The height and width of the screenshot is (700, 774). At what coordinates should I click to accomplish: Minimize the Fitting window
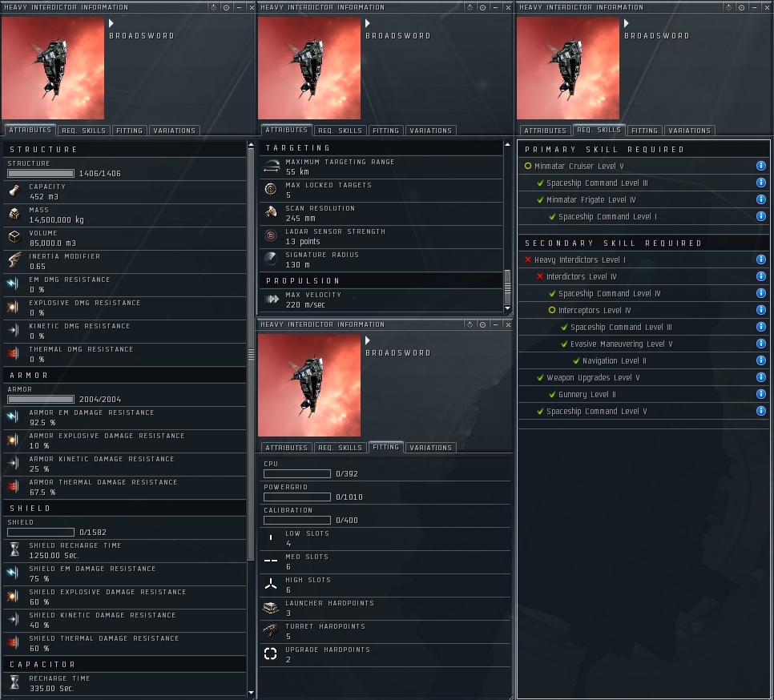coord(496,324)
